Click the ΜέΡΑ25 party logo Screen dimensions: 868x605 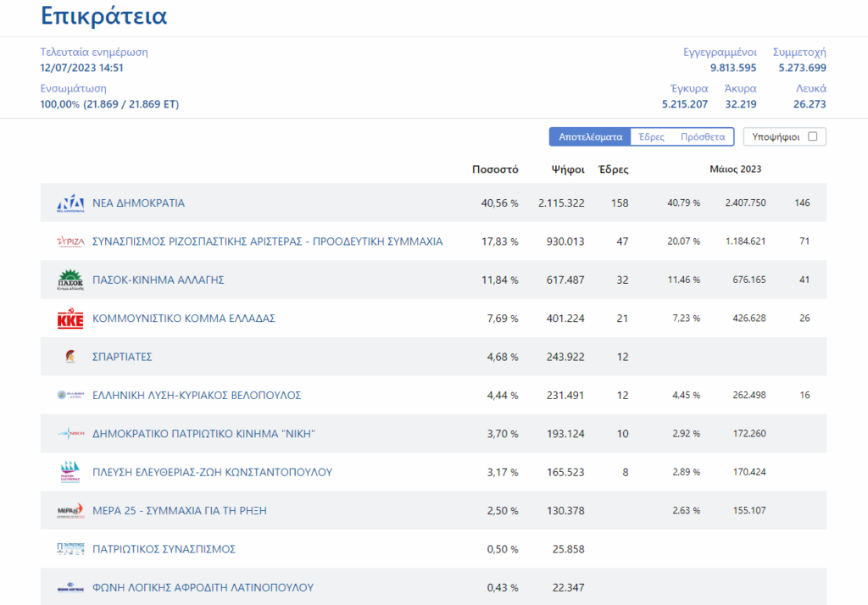coord(70,510)
